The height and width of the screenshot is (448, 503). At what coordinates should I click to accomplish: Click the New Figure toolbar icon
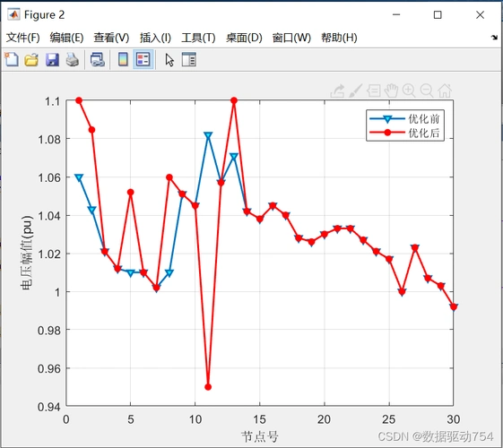[12, 60]
